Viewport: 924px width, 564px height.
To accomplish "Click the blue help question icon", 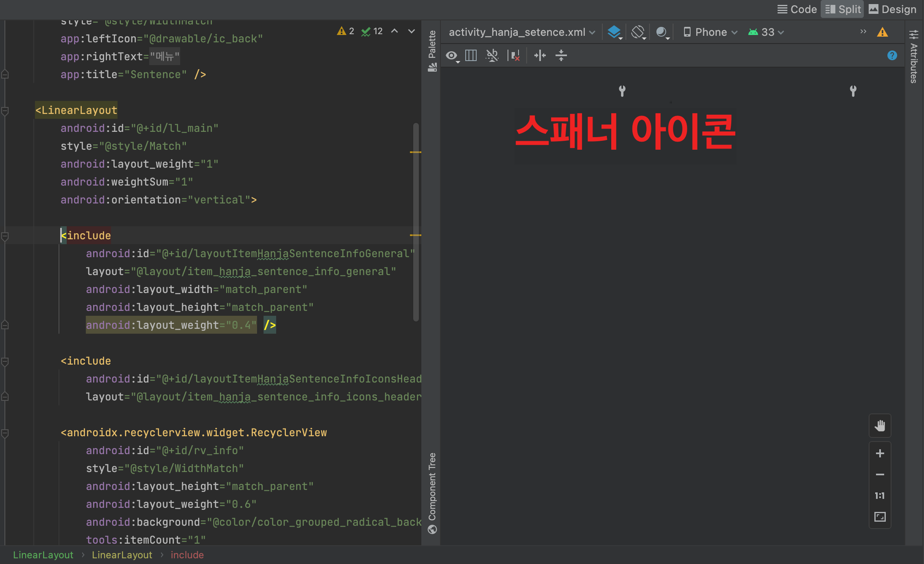I will point(892,55).
